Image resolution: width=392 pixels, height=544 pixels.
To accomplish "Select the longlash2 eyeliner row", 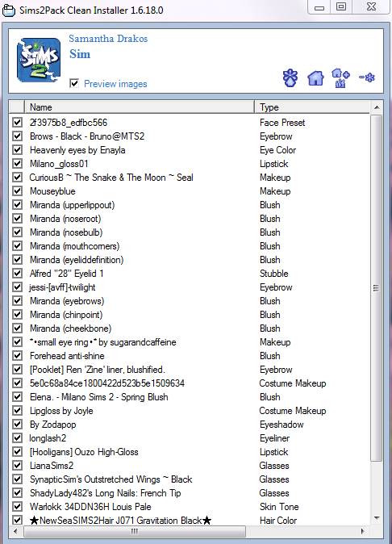I will tap(190, 437).
